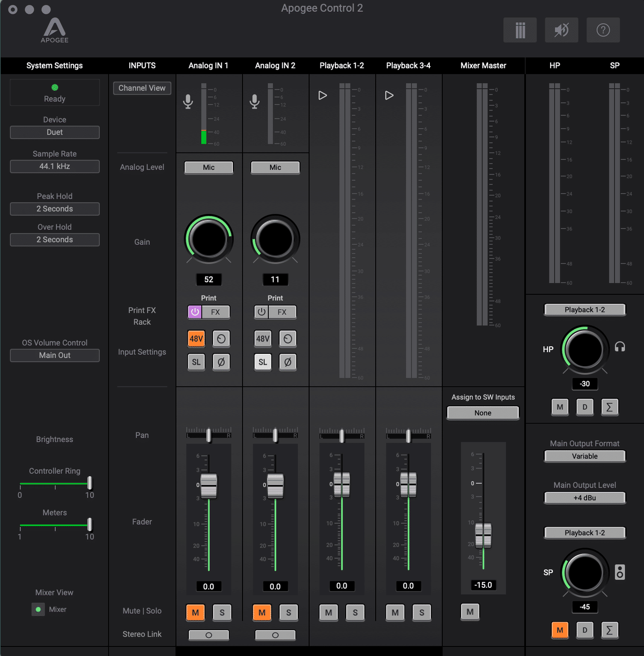The image size is (644, 656).
Task: Click the Analog IN 1 fader handle
Action: coord(209,485)
